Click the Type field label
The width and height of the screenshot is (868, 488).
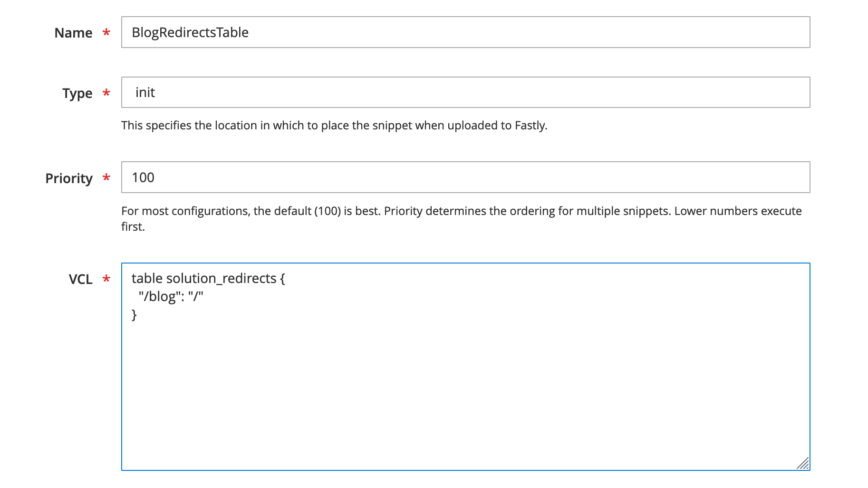tap(77, 93)
